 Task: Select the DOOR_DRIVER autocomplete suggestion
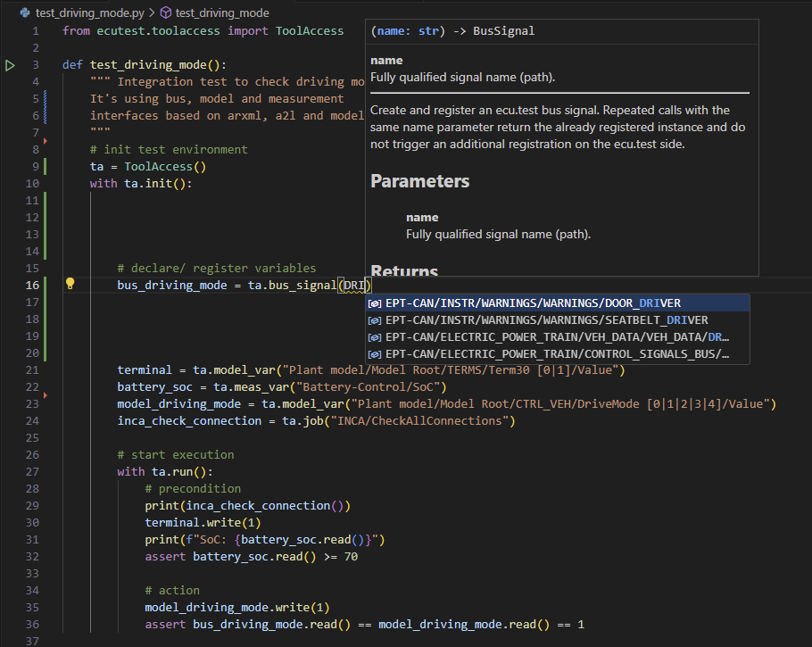[x=533, y=303]
